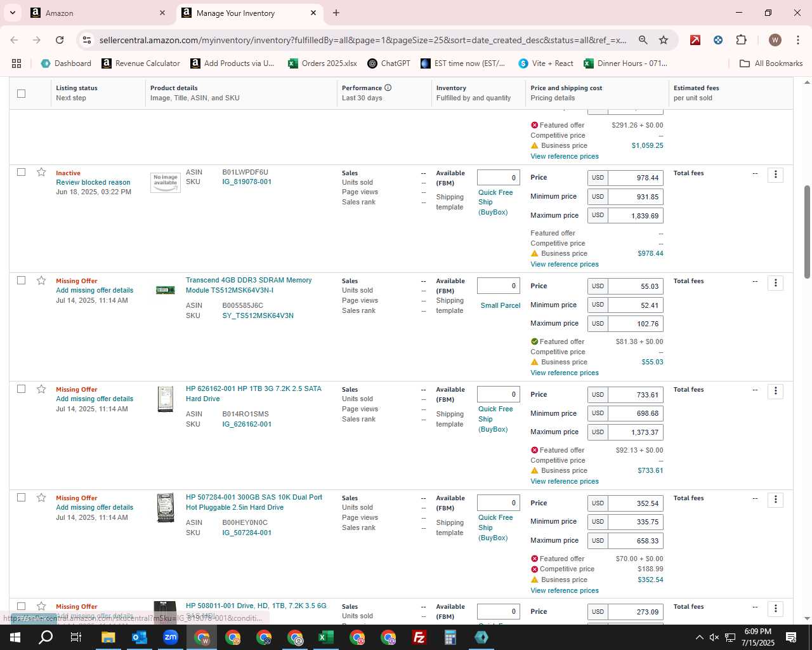Open the All Bookmarks folder
The image size is (812, 650).
click(771, 63)
